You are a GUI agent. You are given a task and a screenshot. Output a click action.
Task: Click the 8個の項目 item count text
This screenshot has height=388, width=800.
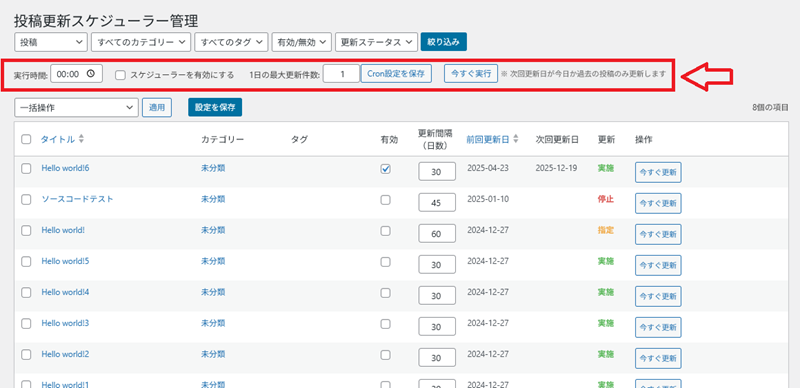click(770, 108)
